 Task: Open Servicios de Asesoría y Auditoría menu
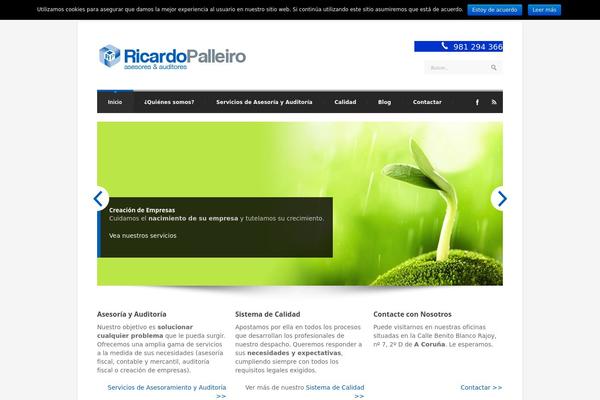pyautogui.click(x=264, y=102)
